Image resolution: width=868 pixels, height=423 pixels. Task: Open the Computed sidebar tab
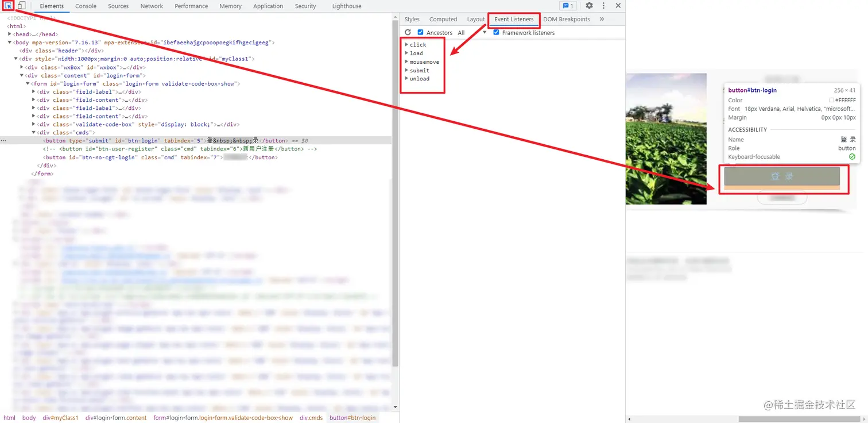(x=443, y=19)
